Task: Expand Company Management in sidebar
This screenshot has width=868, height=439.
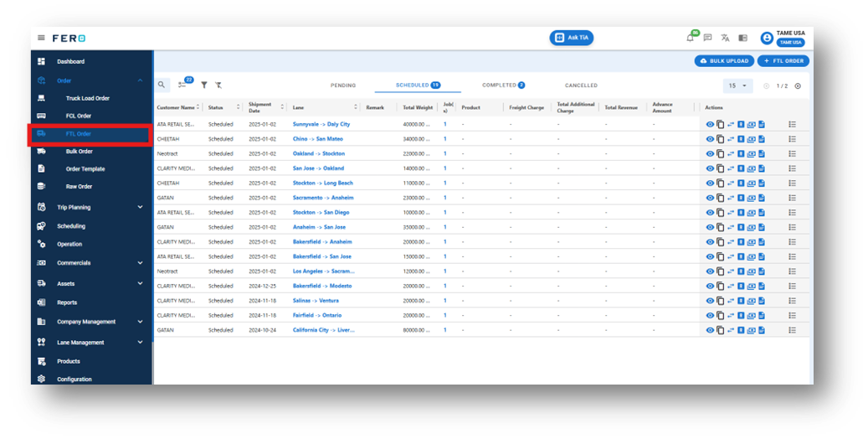Action: [x=140, y=322]
